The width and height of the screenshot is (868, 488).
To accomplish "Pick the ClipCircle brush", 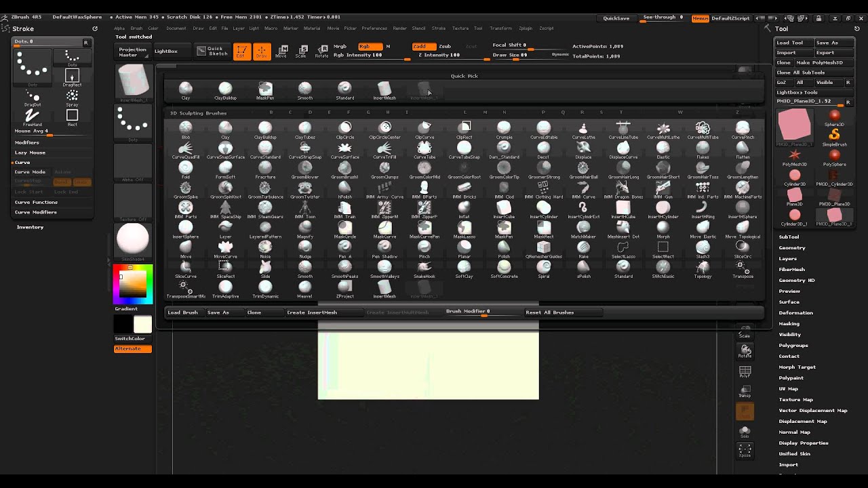I will (345, 129).
